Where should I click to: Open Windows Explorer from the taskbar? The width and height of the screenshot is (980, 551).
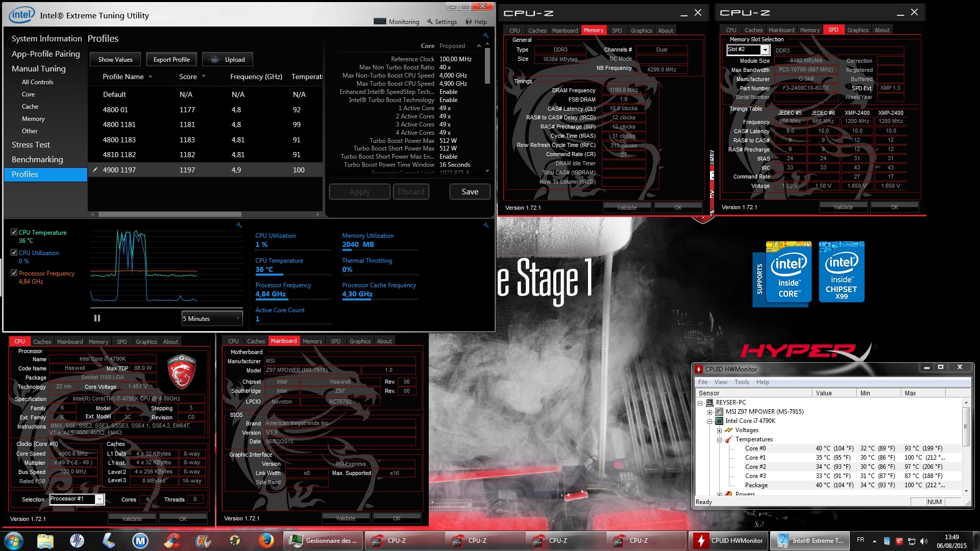click(x=45, y=541)
